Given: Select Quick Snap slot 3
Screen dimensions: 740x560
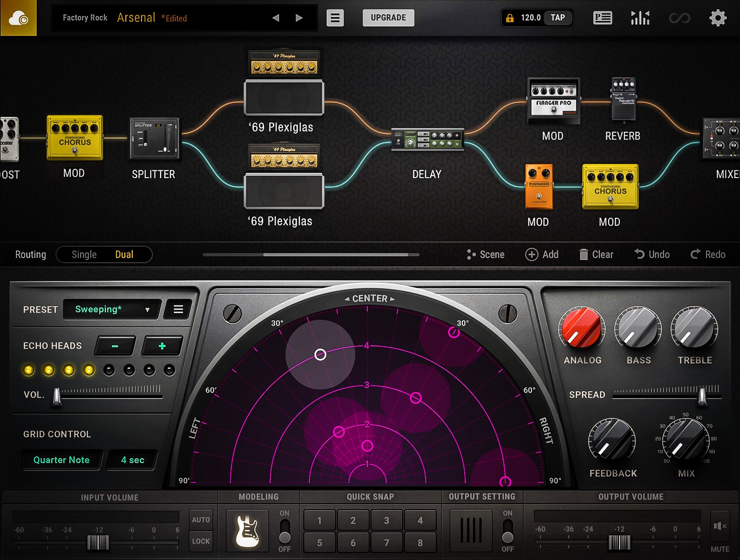Looking at the screenshot, I should coord(387,520).
